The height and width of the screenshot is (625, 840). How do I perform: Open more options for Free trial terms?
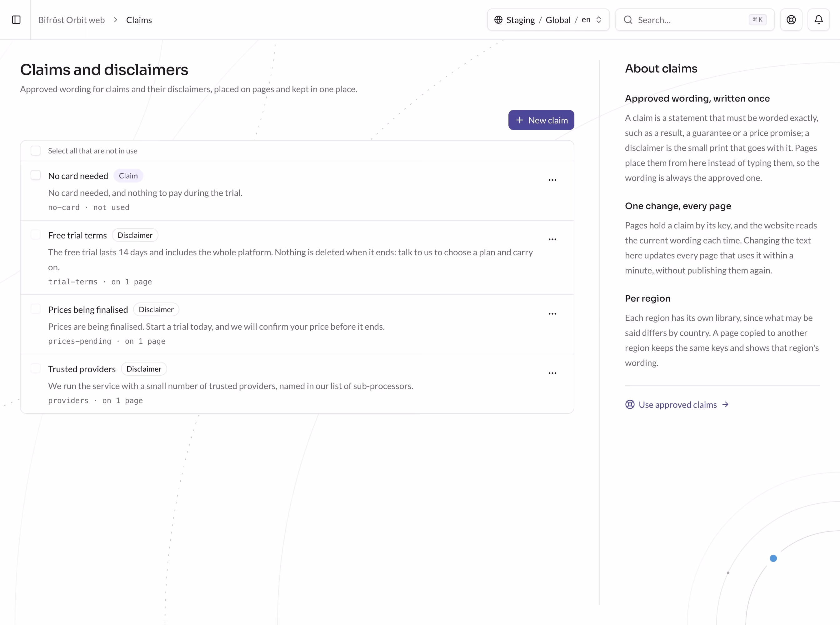(552, 239)
